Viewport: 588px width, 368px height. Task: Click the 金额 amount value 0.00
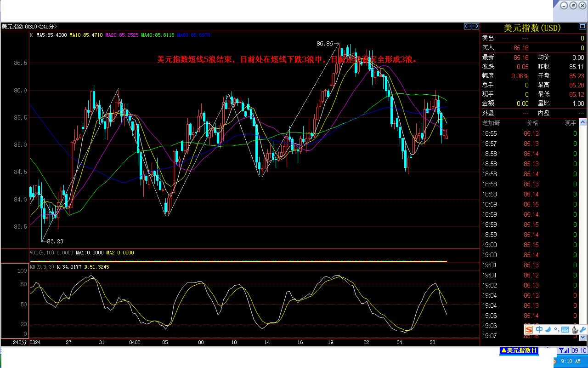(x=523, y=104)
